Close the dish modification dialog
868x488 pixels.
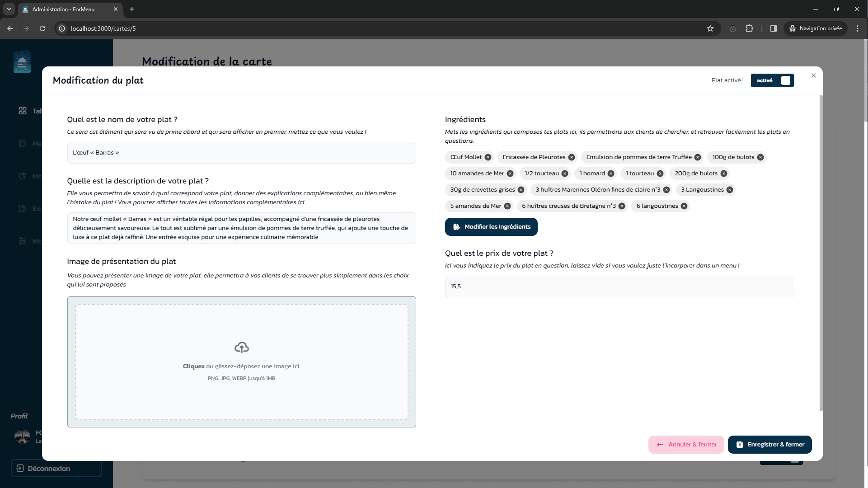click(x=814, y=75)
